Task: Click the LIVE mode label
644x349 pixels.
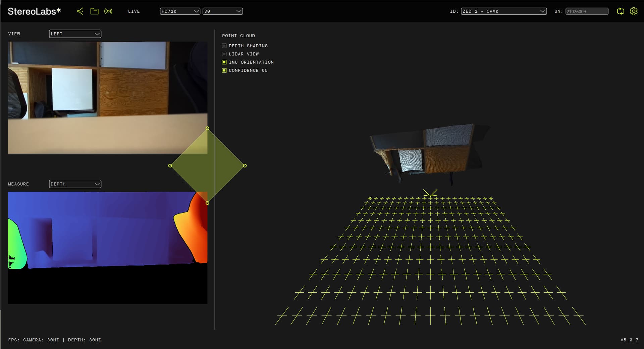Action: [x=134, y=11]
